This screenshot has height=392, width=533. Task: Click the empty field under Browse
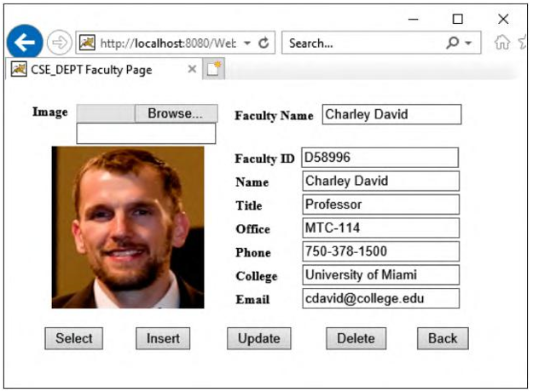point(146,134)
